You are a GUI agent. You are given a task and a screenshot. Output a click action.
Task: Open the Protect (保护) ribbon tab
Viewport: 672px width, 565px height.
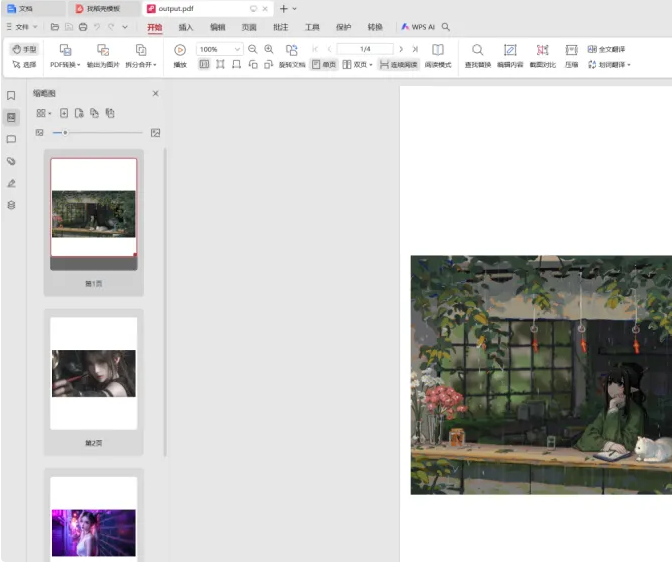tap(343, 27)
